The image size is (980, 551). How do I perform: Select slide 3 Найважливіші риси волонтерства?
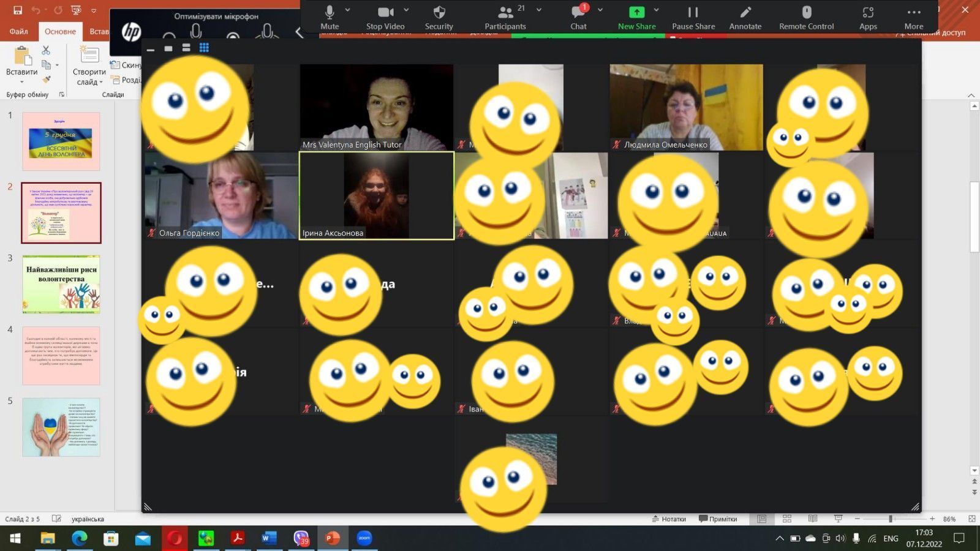61,285
